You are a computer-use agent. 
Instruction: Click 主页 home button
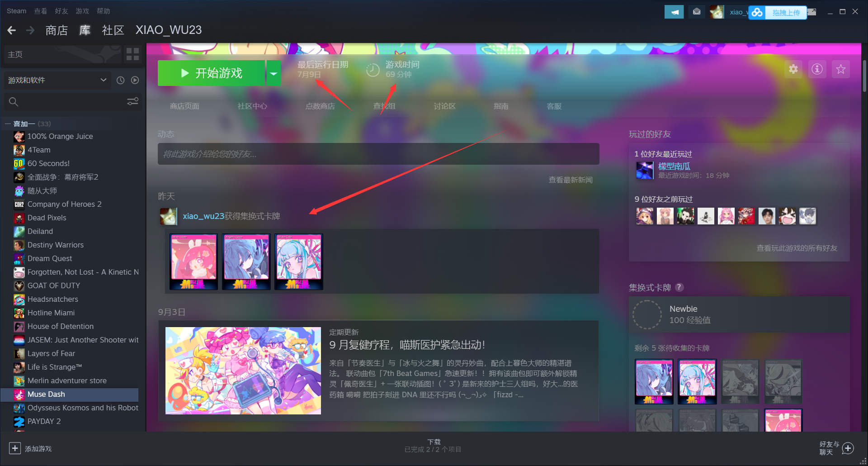(62, 54)
